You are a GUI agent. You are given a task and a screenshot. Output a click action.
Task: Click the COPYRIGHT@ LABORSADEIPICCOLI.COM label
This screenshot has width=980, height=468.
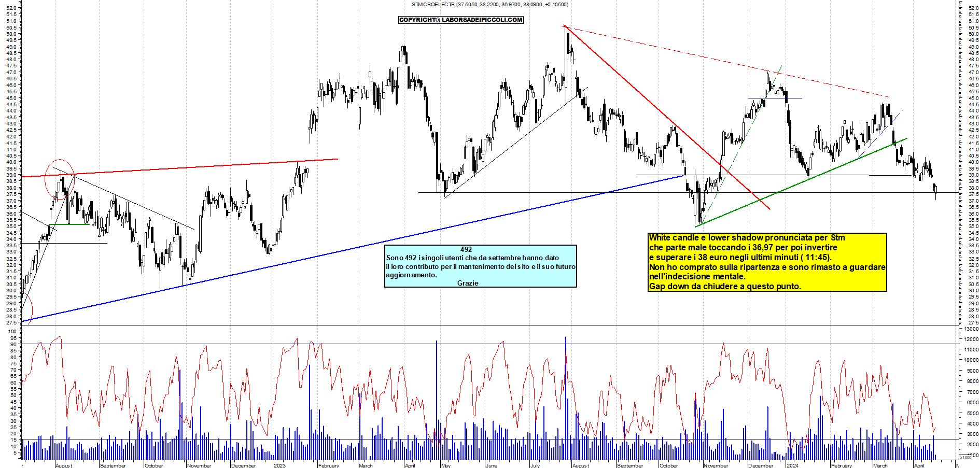click(x=461, y=20)
